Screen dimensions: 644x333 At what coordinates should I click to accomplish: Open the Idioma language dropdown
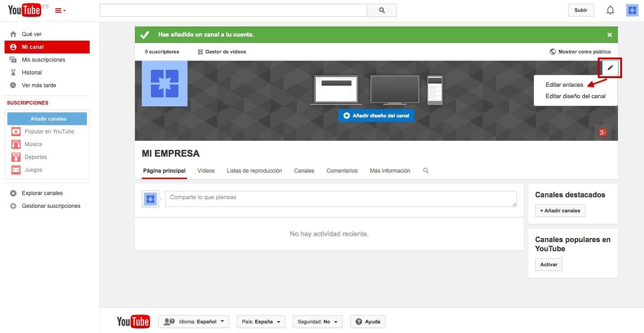(x=193, y=322)
